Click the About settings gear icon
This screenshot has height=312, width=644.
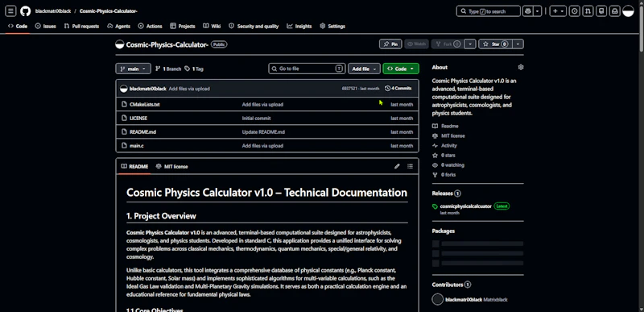point(521,67)
